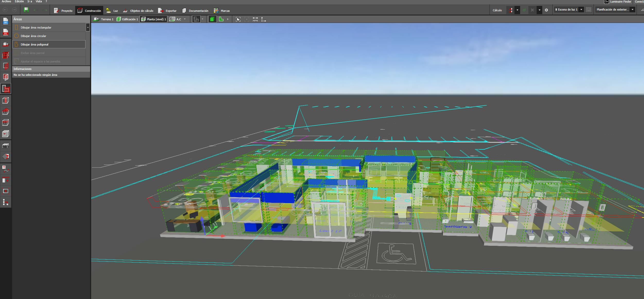
Task: Click the DWG import icon in sidebar
Action: (6, 21)
